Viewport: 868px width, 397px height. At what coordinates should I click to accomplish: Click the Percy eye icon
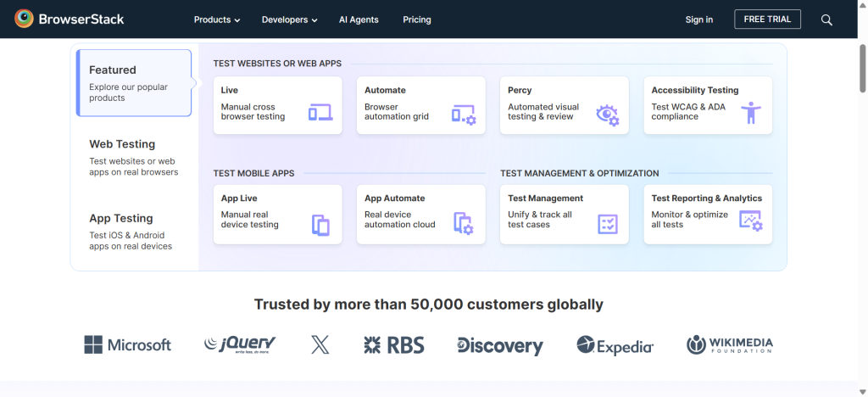[x=607, y=115]
